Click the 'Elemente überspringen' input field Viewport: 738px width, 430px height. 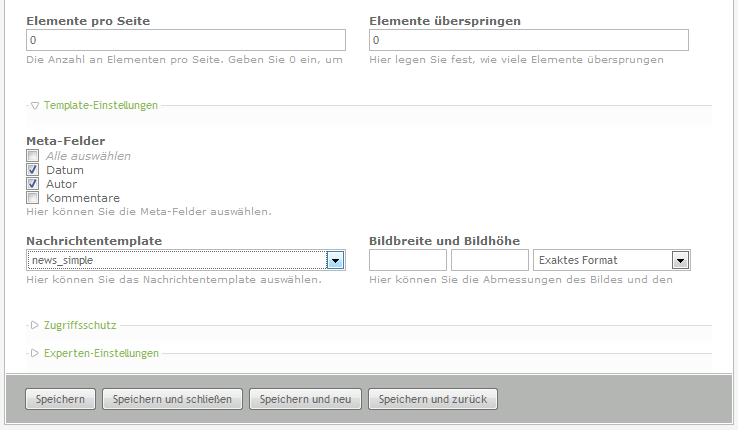529,40
